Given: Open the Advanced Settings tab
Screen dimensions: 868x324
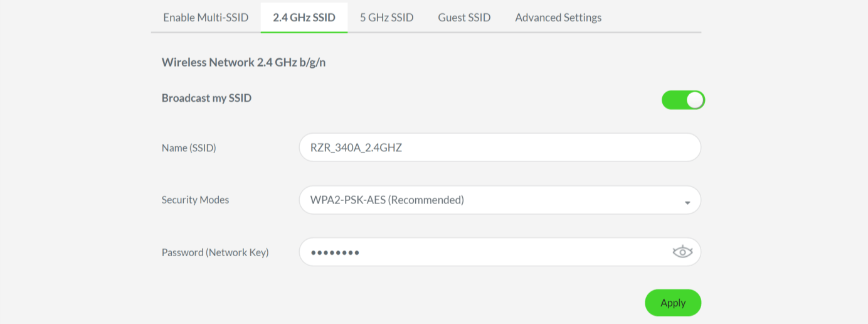Looking at the screenshot, I should pos(558,18).
